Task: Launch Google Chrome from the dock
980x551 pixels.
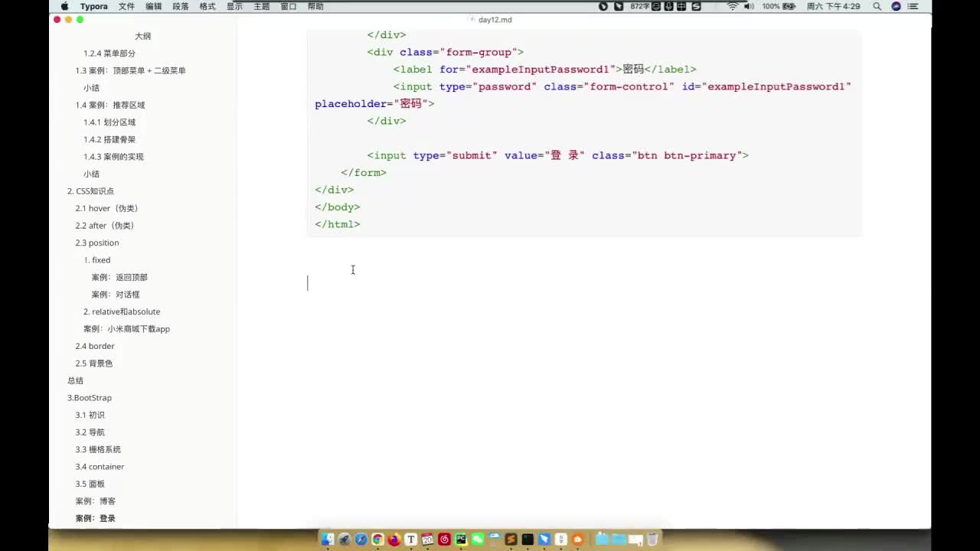Action: click(x=377, y=540)
